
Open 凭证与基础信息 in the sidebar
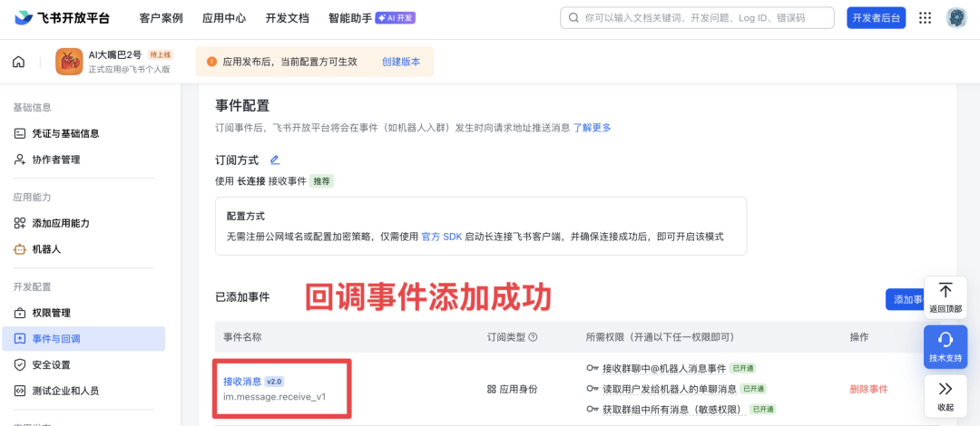point(65,133)
